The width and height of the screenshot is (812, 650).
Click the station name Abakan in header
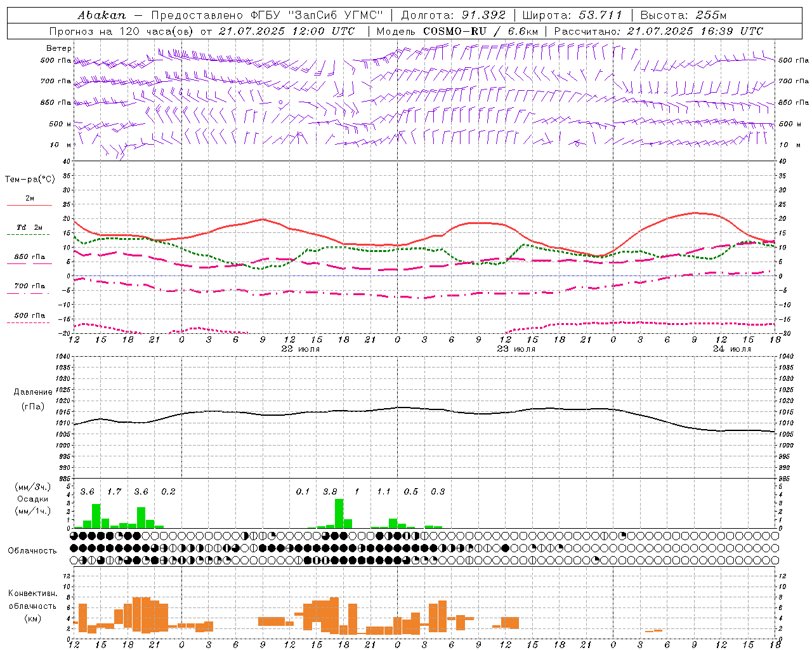pyautogui.click(x=101, y=15)
